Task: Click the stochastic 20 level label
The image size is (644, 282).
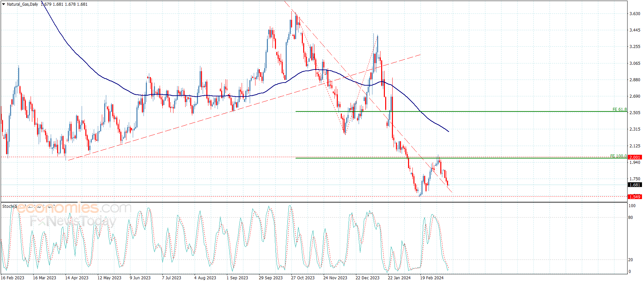Action: (631, 260)
